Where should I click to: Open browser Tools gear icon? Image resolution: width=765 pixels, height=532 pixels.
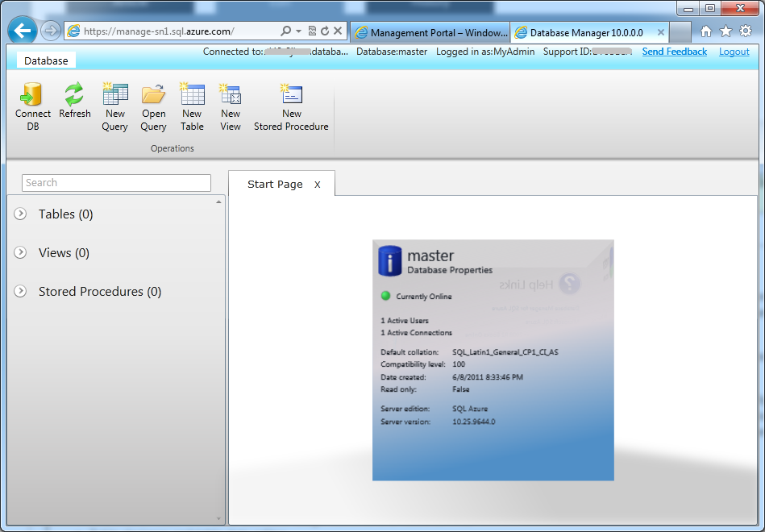click(x=746, y=31)
